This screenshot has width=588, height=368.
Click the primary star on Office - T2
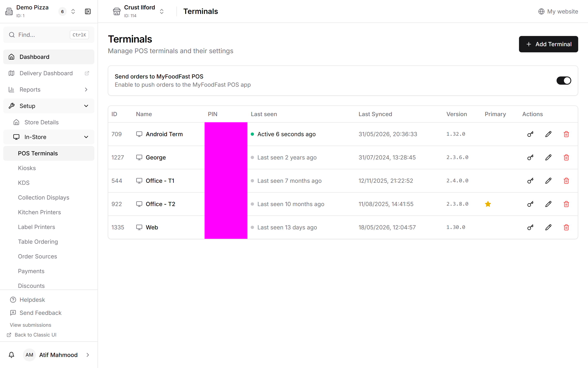(488, 204)
